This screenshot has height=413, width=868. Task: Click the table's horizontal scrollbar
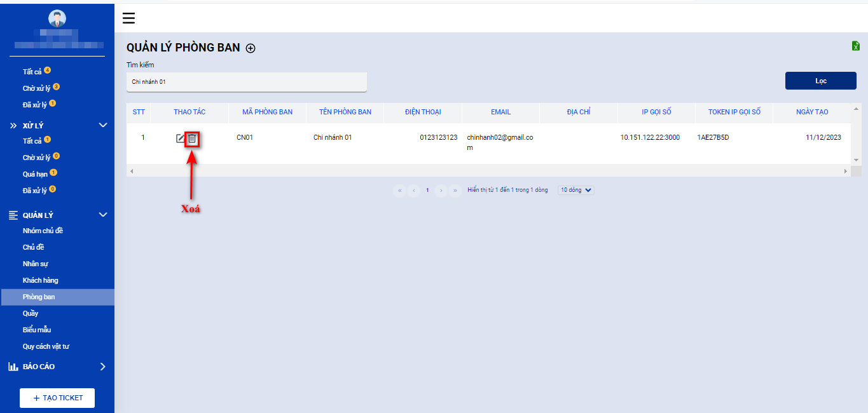488,171
